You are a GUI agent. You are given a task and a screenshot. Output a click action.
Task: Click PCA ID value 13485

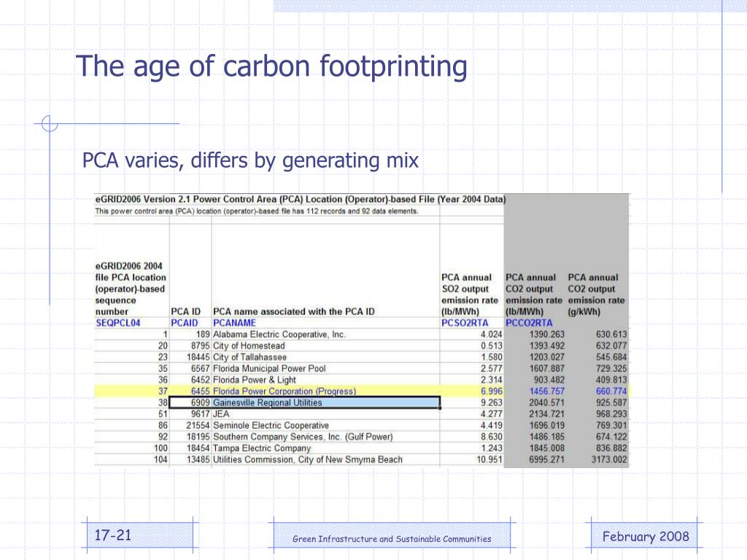[198, 460]
